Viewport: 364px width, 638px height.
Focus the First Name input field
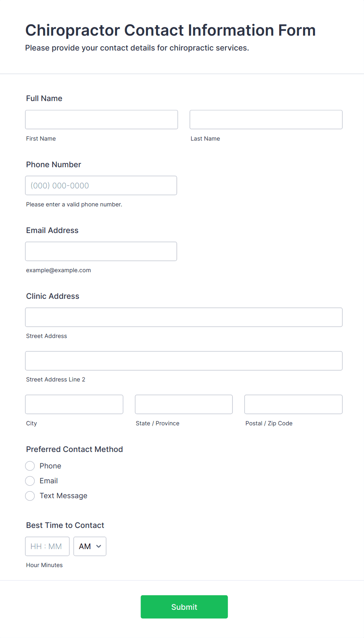click(101, 119)
